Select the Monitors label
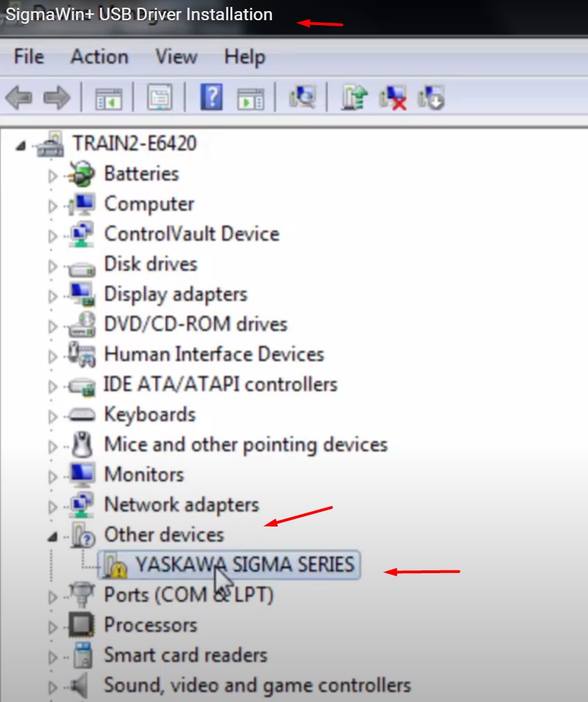This screenshot has width=588, height=702. click(144, 474)
